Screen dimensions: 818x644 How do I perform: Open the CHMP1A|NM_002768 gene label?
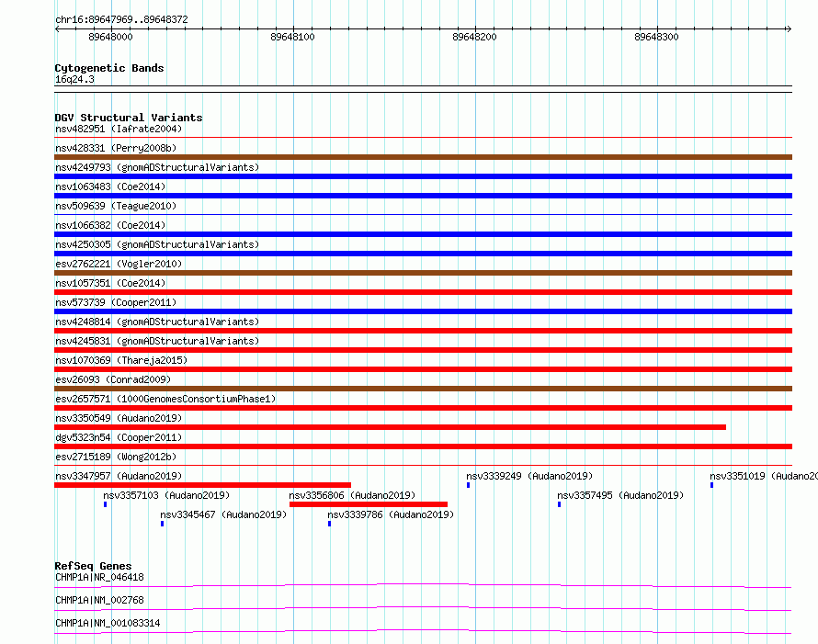tap(99, 600)
